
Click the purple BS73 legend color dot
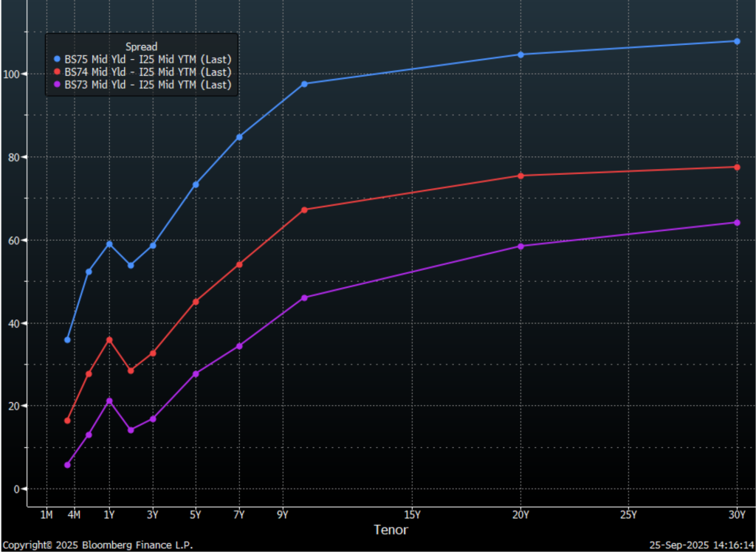pos(58,85)
